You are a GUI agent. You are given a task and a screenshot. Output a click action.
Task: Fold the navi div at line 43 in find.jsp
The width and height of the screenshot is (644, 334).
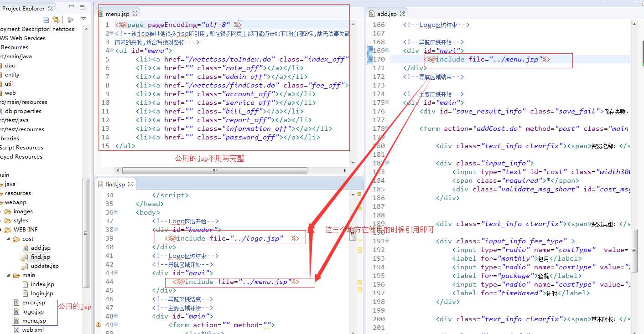click(115, 273)
